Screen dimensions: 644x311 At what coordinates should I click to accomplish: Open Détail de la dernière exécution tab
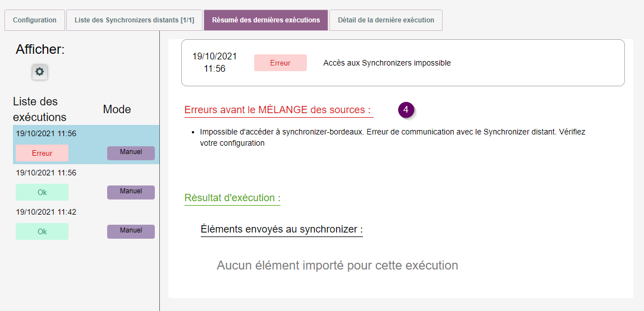click(x=386, y=20)
